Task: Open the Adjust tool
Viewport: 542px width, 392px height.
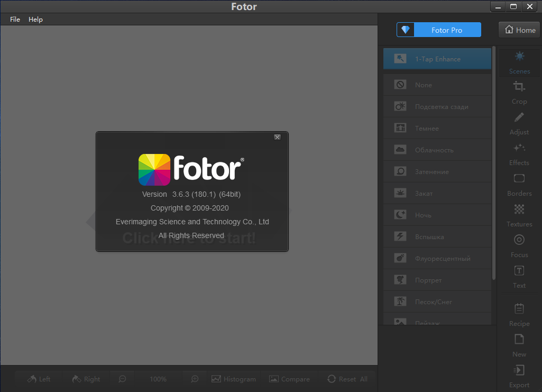Action: point(519,123)
